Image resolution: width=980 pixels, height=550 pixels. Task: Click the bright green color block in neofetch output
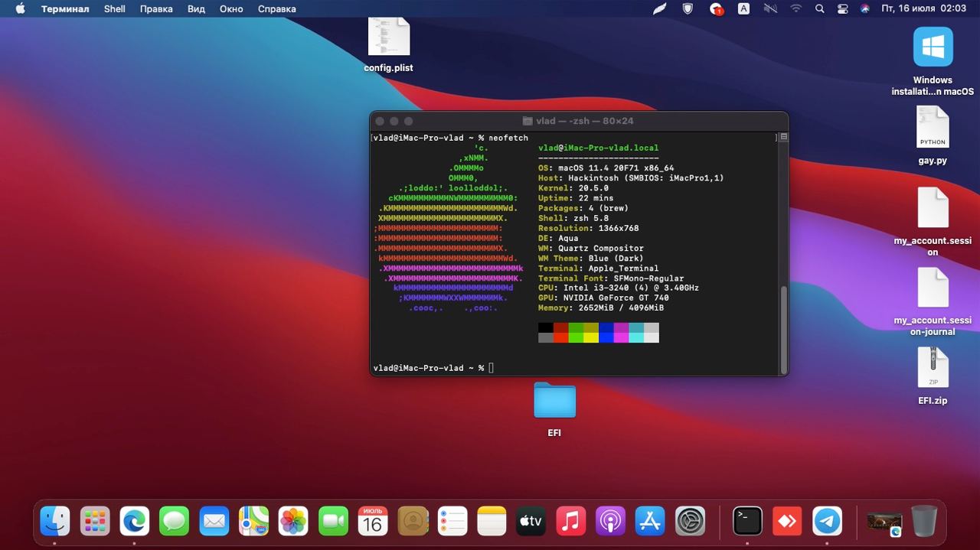click(576, 337)
